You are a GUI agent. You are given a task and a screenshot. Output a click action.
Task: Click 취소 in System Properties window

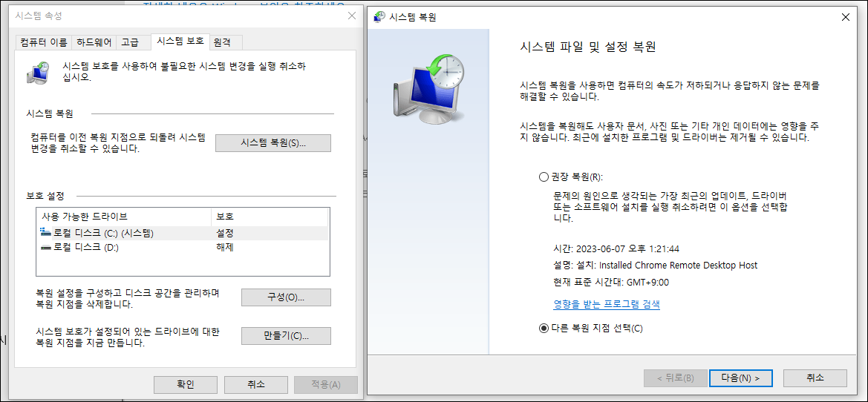pos(255,384)
